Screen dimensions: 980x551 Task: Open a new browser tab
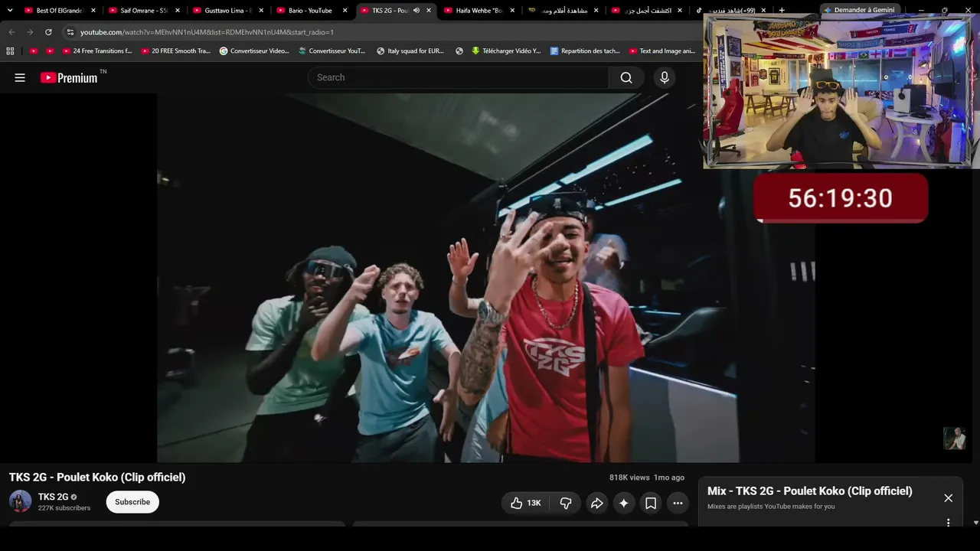781,11
